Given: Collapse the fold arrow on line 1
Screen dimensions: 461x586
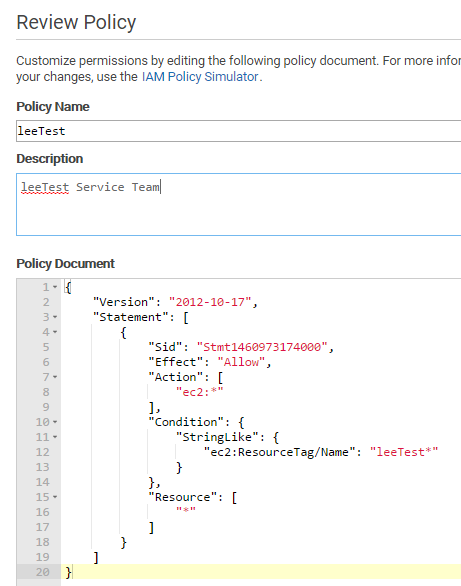Looking at the screenshot, I should tap(55, 287).
